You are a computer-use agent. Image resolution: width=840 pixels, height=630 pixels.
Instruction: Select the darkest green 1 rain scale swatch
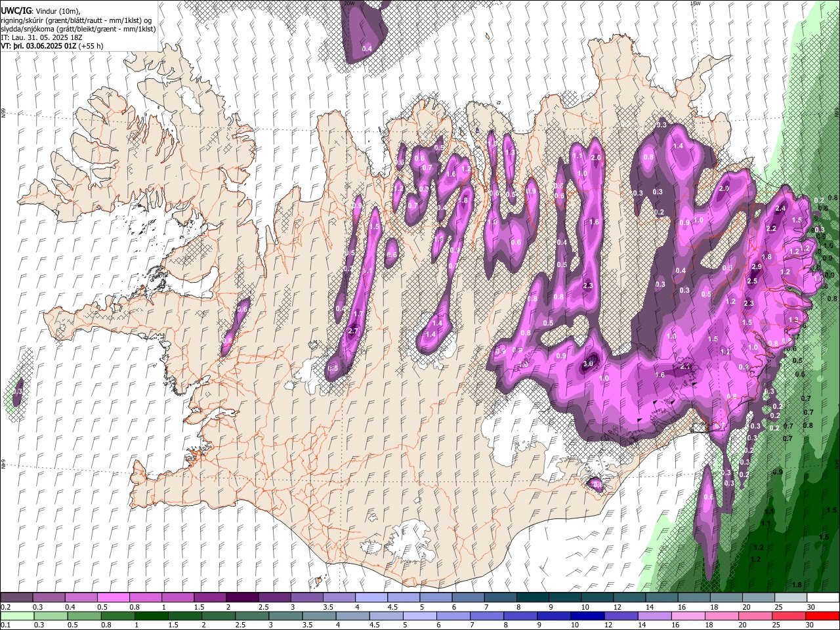click(x=151, y=616)
